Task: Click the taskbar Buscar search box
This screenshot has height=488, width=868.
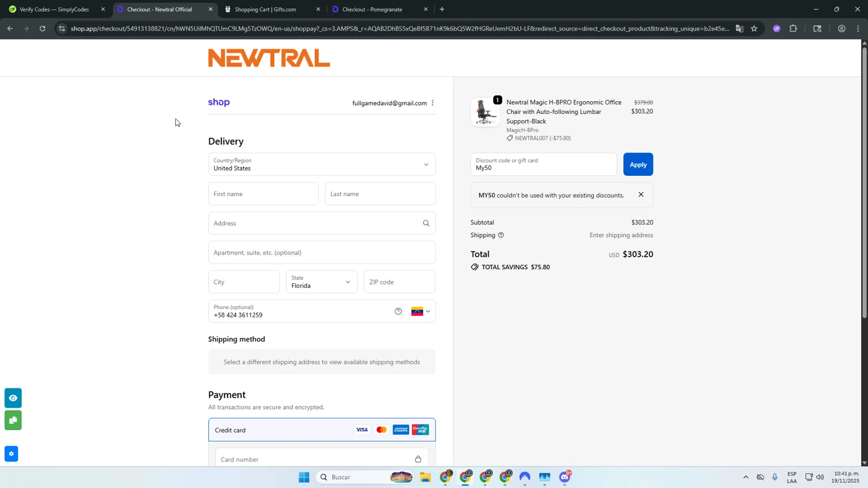Action: click(365, 477)
